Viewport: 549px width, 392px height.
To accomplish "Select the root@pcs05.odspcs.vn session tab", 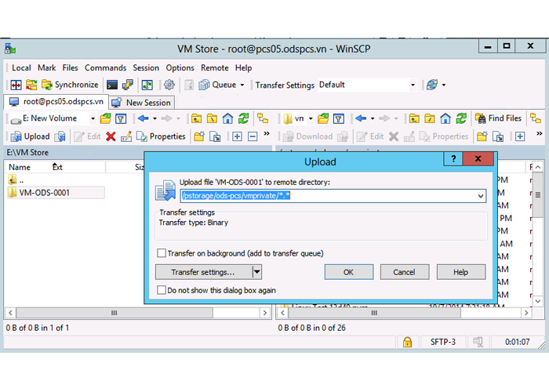I will [56, 102].
